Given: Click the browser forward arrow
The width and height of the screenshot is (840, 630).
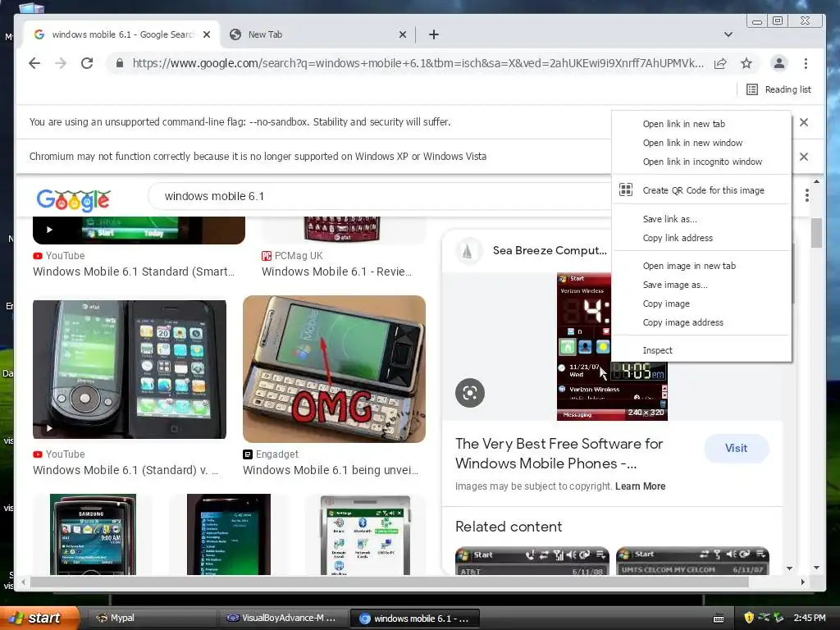Looking at the screenshot, I should 61,63.
